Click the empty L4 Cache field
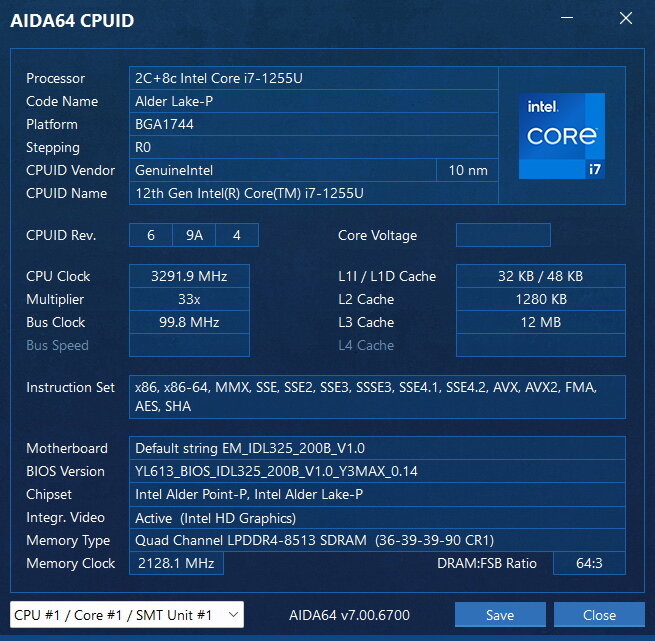This screenshot has height=641, width=655. pyautogui.click(x=541, y=345)
